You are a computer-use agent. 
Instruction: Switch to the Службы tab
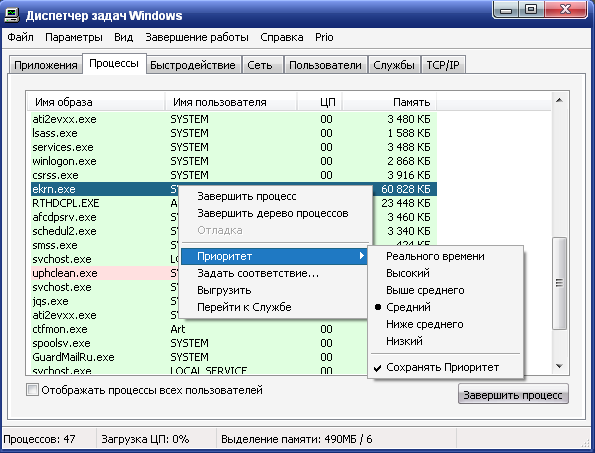[x=394, y=65]
